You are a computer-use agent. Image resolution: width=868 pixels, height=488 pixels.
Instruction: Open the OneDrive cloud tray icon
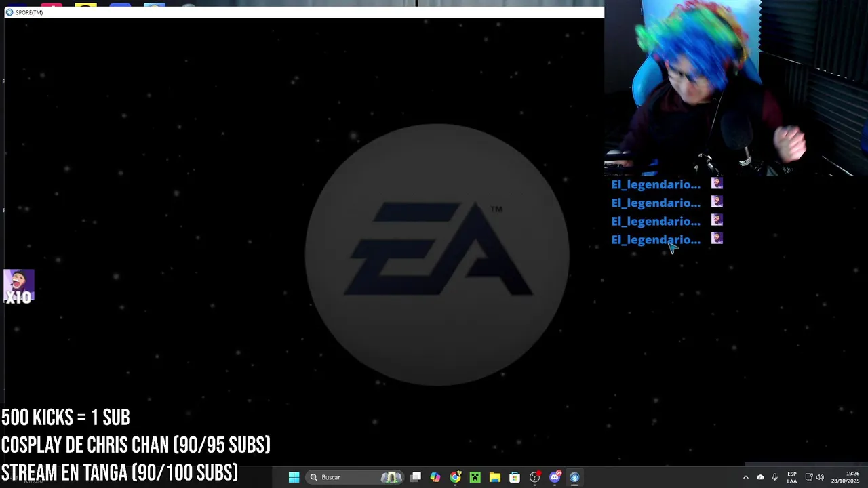point(760,477)
